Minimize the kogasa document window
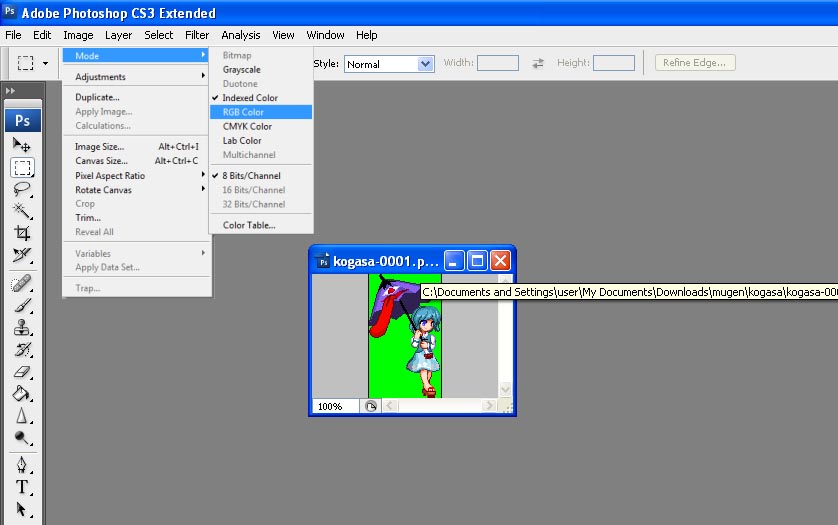Image resolution: width=838 pixels, height=525 pixels. (454, 261)
